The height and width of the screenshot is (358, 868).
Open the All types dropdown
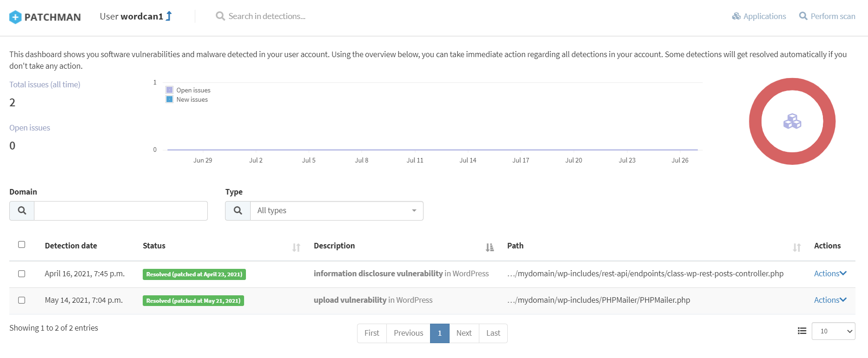(337, 211)
